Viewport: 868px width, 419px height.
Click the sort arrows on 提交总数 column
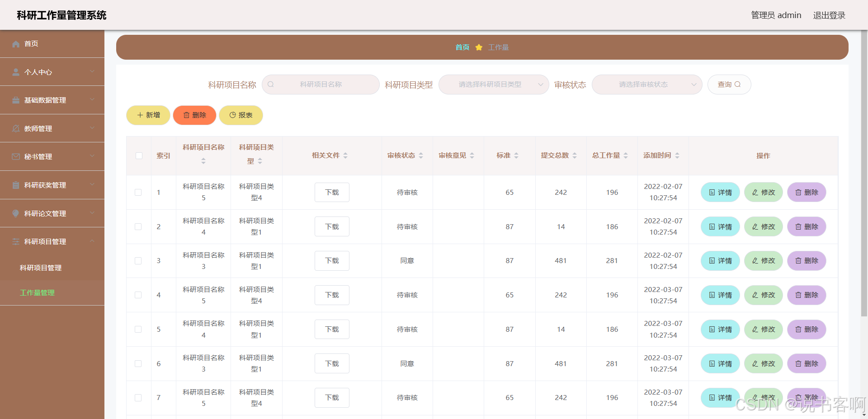tap(575, 155)
